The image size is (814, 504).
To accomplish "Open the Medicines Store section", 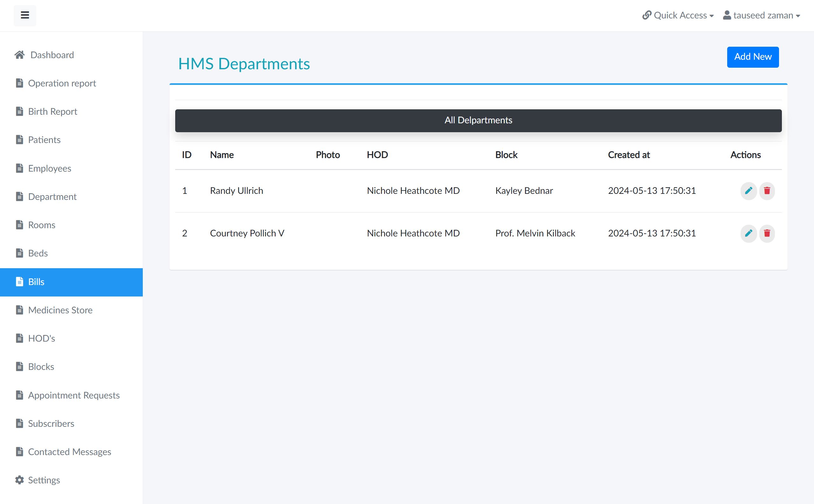I will pos(60,310).
